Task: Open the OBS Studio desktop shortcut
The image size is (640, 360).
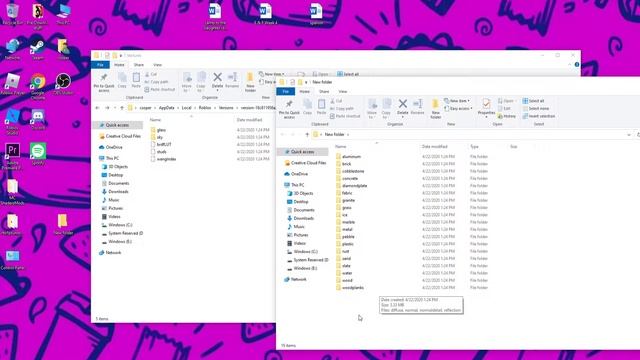Action: click(63, 84)
